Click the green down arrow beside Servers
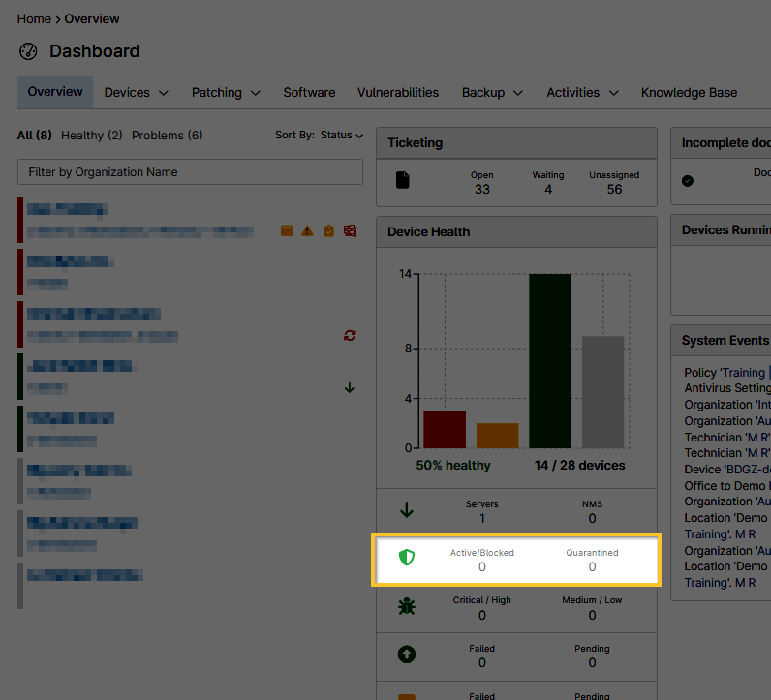This screenshot has height=700, width=771. tap(407, 510)
